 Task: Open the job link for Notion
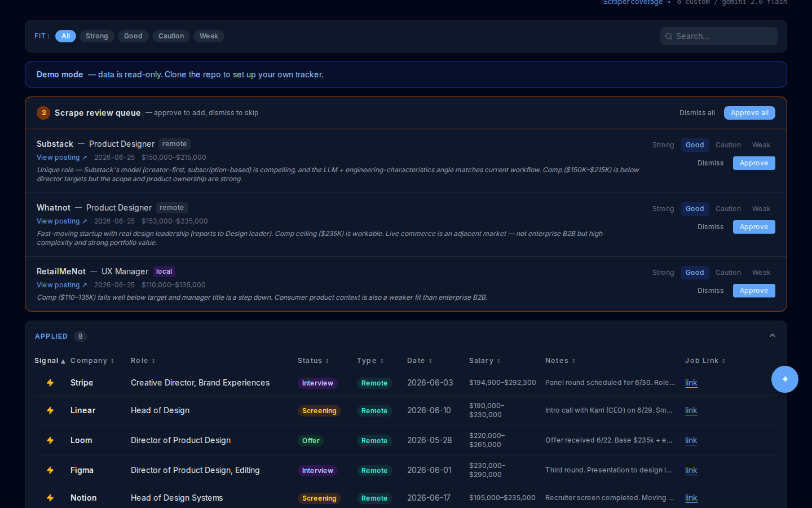click(691, 498)
